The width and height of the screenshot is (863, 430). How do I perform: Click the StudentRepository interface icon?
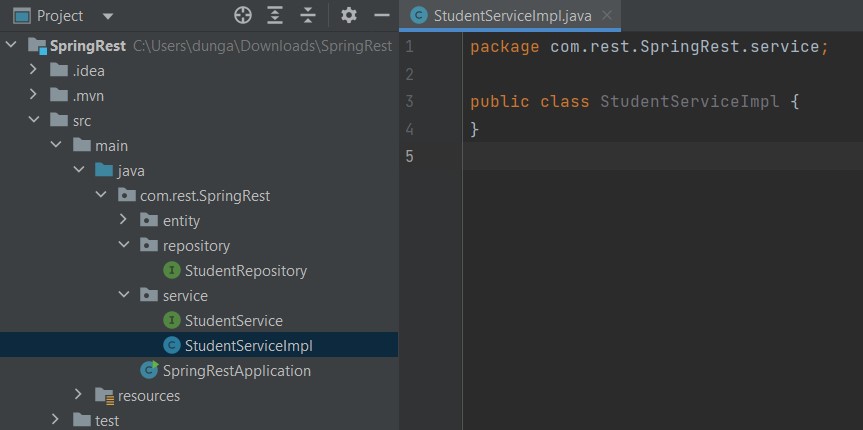pyautogui.click(x=172, y=271)
